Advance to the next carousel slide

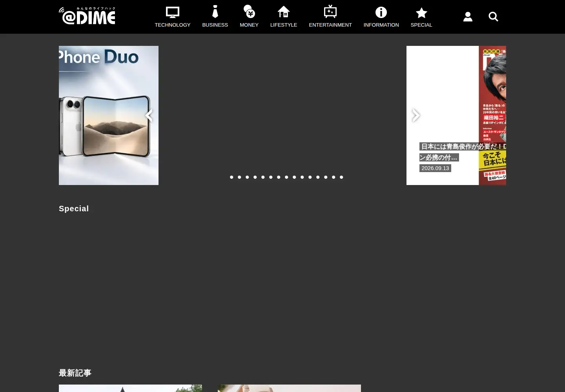(416, 115)
